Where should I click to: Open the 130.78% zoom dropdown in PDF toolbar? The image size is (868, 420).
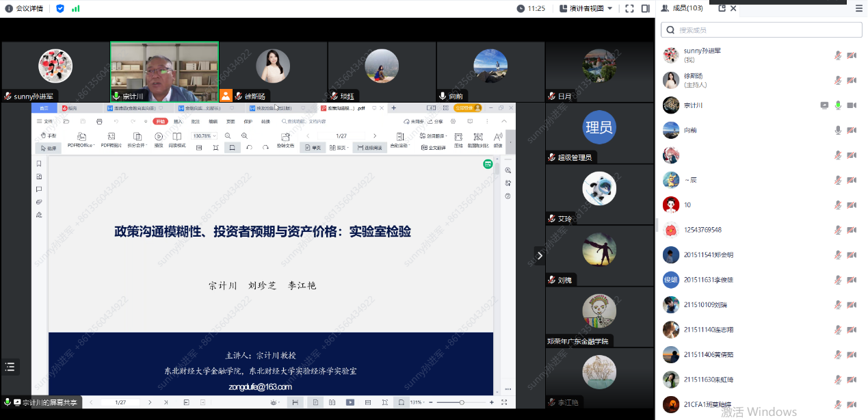coord(204,136)
